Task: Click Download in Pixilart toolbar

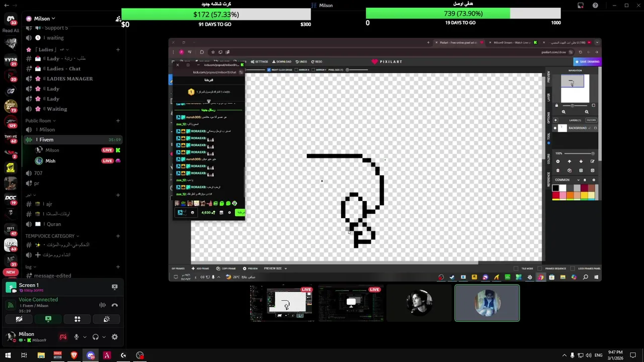Action: [x=282, y=62]
